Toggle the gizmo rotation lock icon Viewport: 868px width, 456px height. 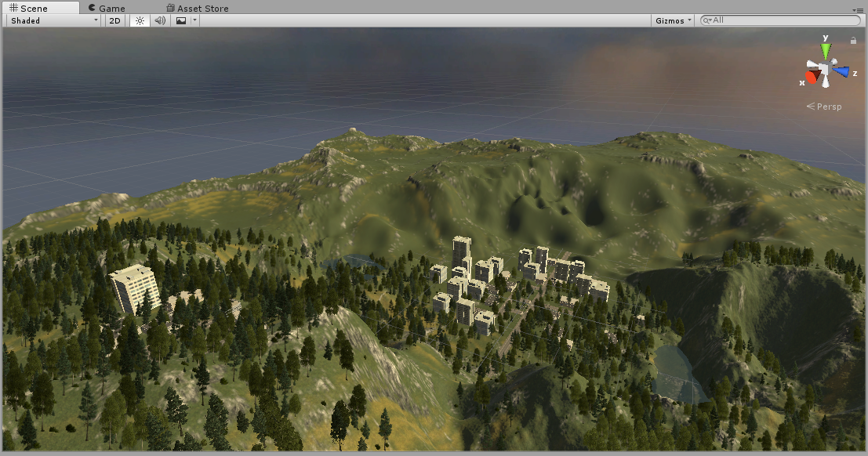point(853,41)
